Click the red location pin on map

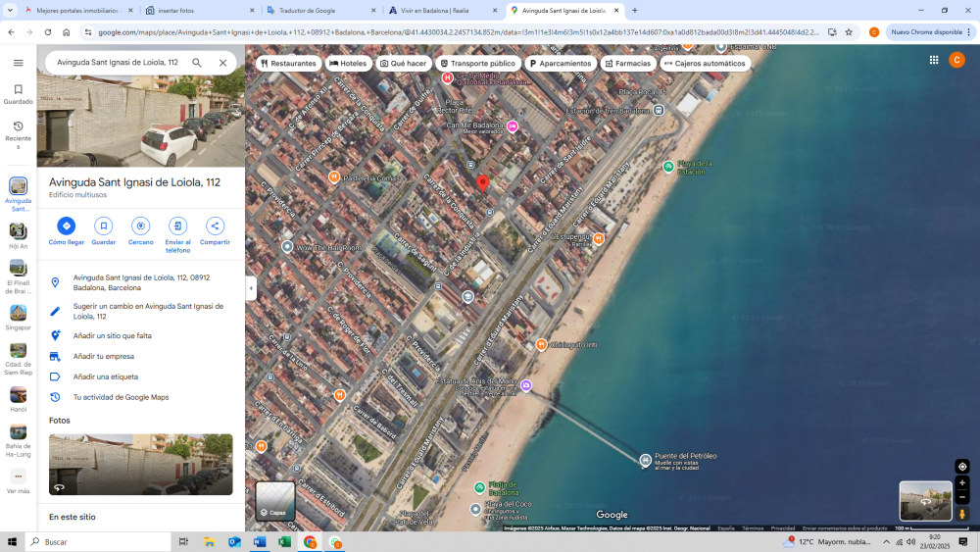point(482,183)
